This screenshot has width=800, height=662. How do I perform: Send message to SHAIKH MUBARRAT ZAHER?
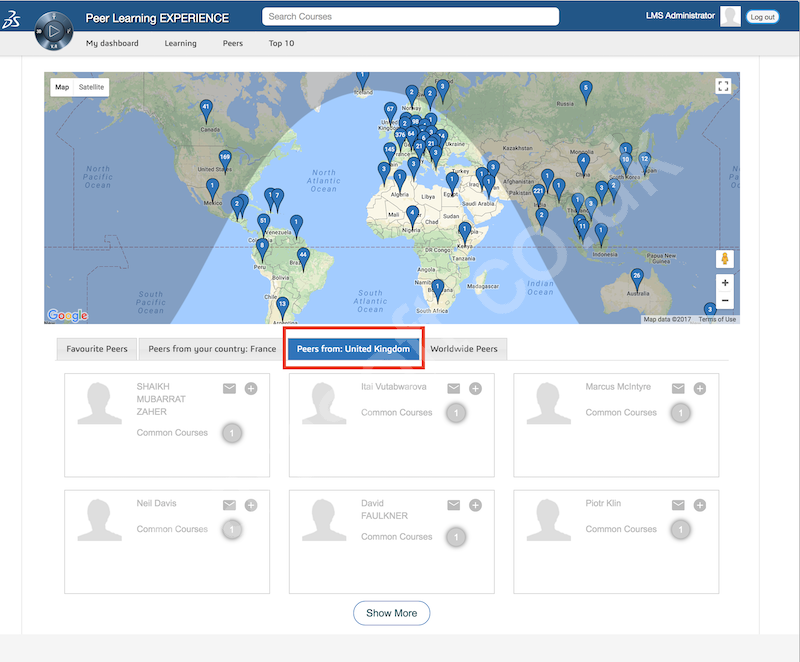[x=230, y=389]
